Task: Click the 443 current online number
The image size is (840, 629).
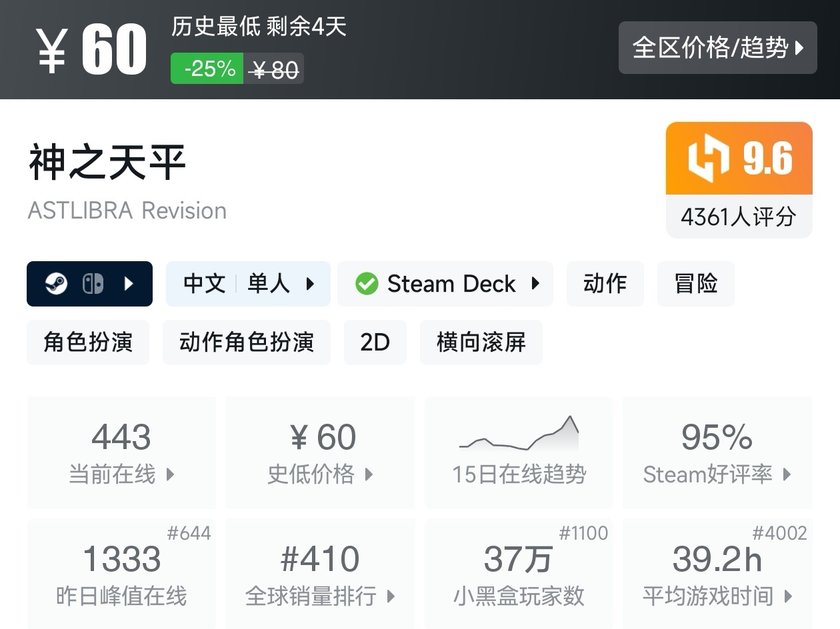Action: (121, 438)
